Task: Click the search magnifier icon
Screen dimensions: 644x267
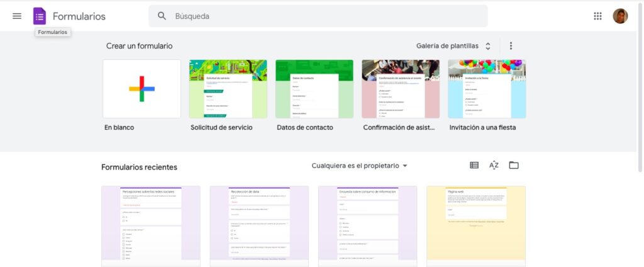Action: (162, 16)
